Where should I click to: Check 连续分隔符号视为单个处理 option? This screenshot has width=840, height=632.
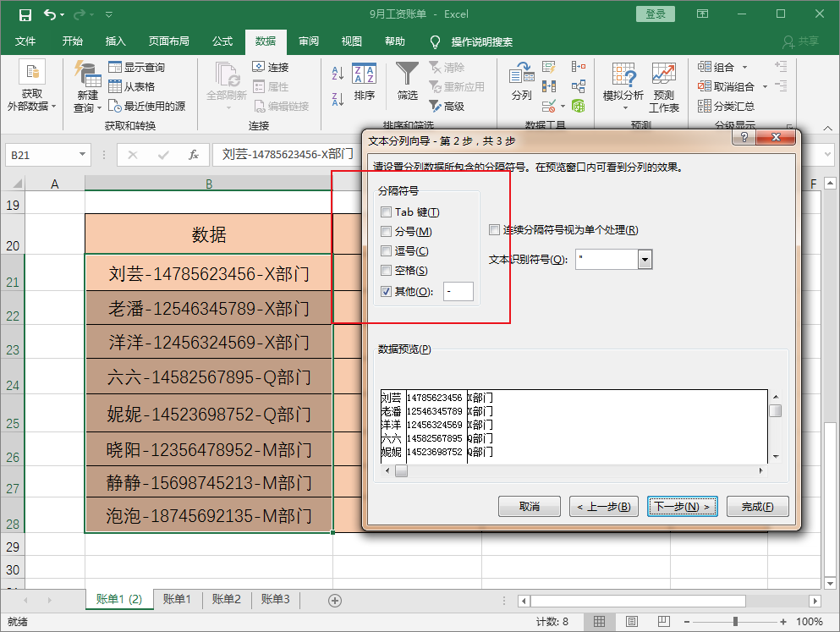pos(495,229)
